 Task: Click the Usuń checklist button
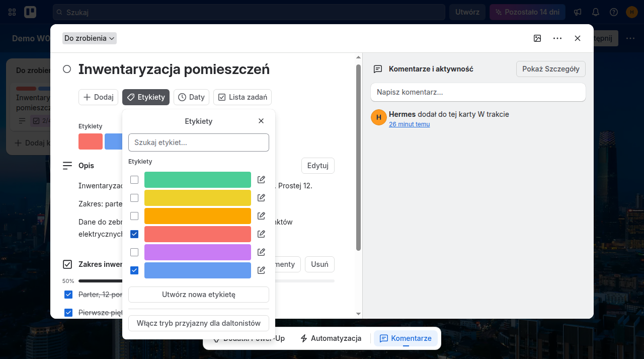(319, 264)
